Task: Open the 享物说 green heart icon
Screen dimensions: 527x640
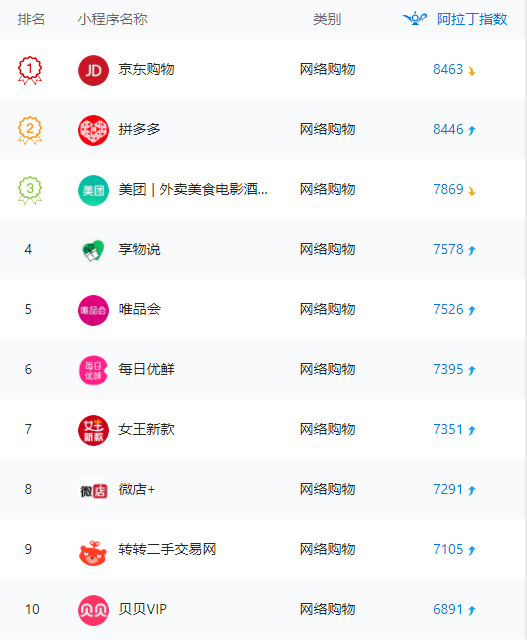Action: point(93,250)
